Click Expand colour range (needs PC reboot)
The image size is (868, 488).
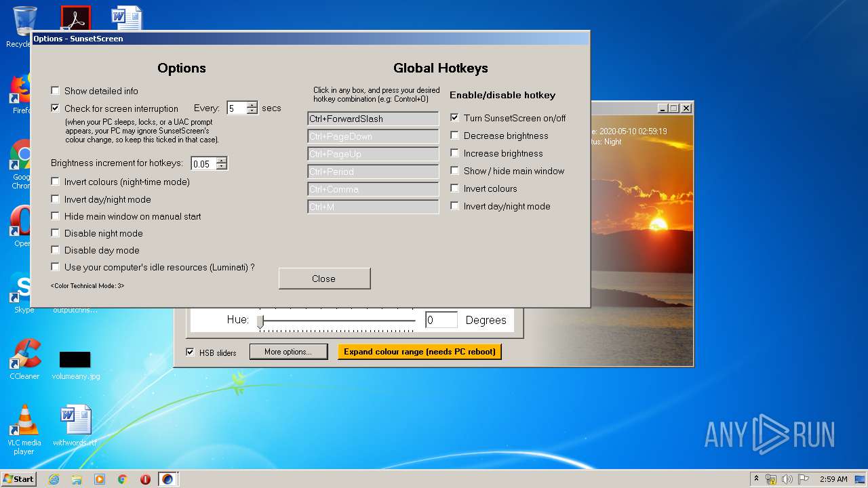(x=420, y=352)
